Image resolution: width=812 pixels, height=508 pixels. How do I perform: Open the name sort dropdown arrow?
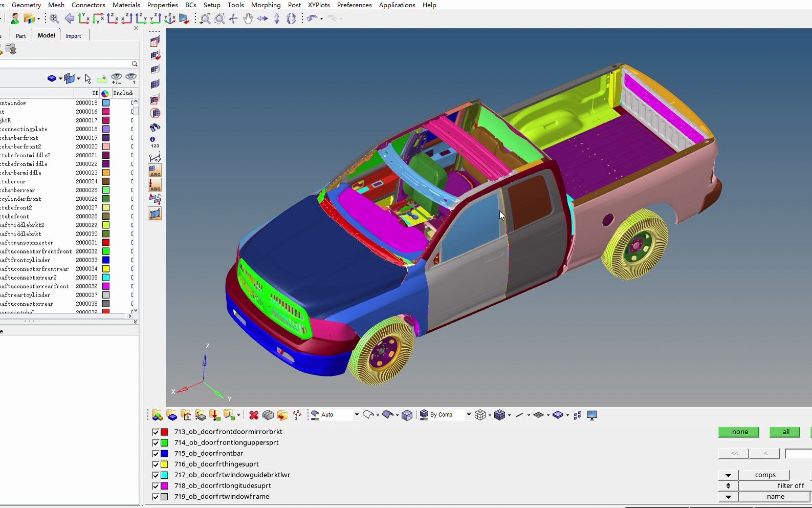click(x=728, y=496)
